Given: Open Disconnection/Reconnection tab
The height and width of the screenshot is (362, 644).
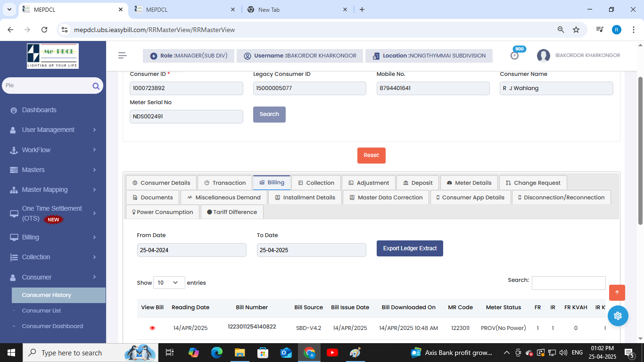Looking at the screenshot, I should 561,197.
